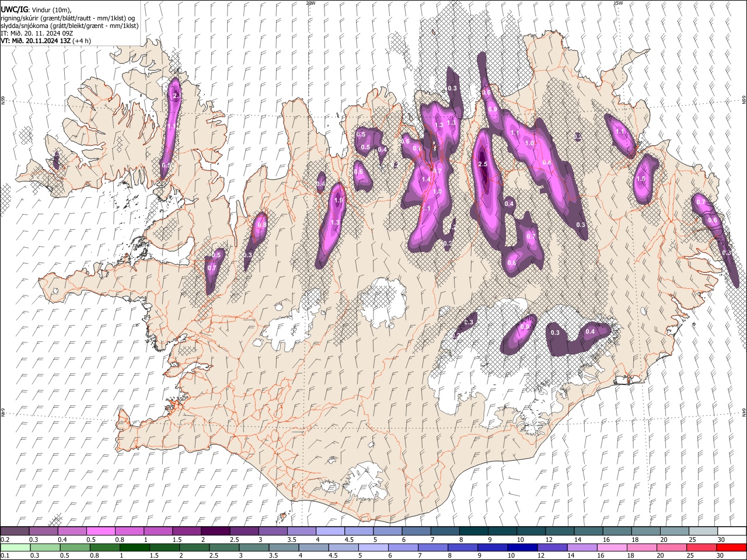Screen dimensions: 747x560
Task: Click the '30' label on bottom color scale
Action: (x=721, y=556)
